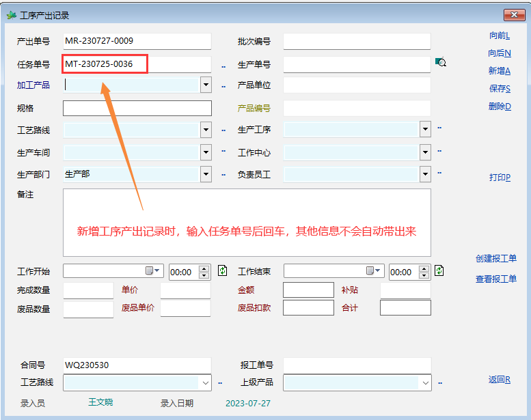Expand the 上级产品 dropdown at bottom
The image size is (531, 420).
(426, 382)
